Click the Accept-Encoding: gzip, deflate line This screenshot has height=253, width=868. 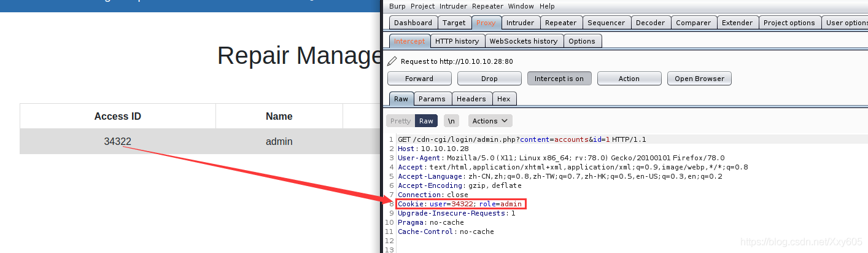[460, 185]
